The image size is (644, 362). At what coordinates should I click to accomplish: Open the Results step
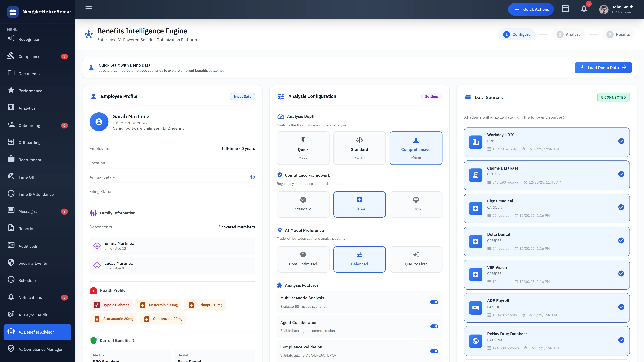[618, 34]
